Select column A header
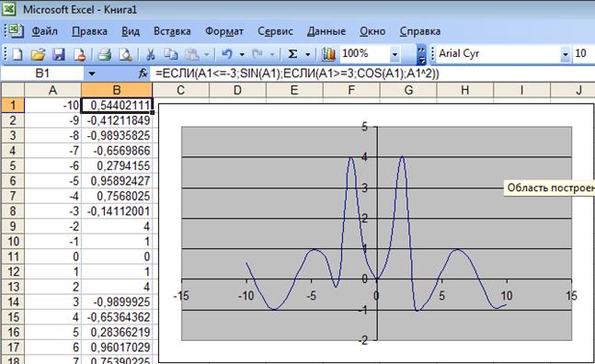Viewport: 595px width, 364px height. (x=52, y=90)
